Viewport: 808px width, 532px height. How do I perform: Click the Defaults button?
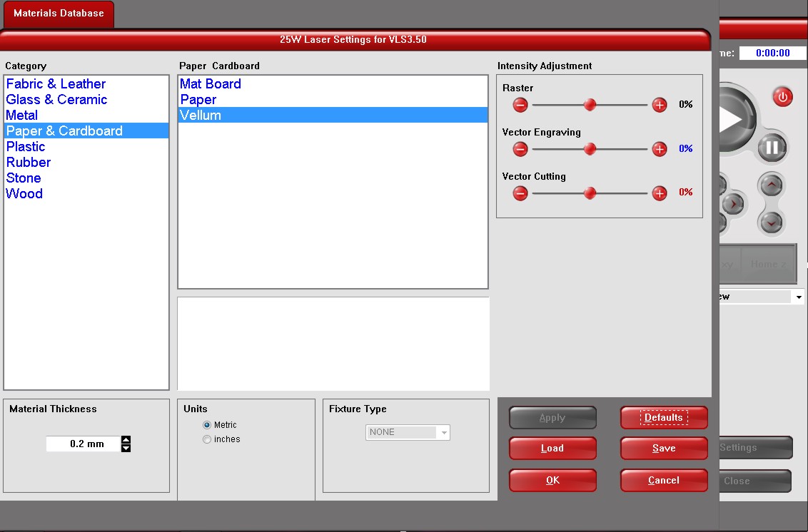pyautogui.click(x=664, y=418)
